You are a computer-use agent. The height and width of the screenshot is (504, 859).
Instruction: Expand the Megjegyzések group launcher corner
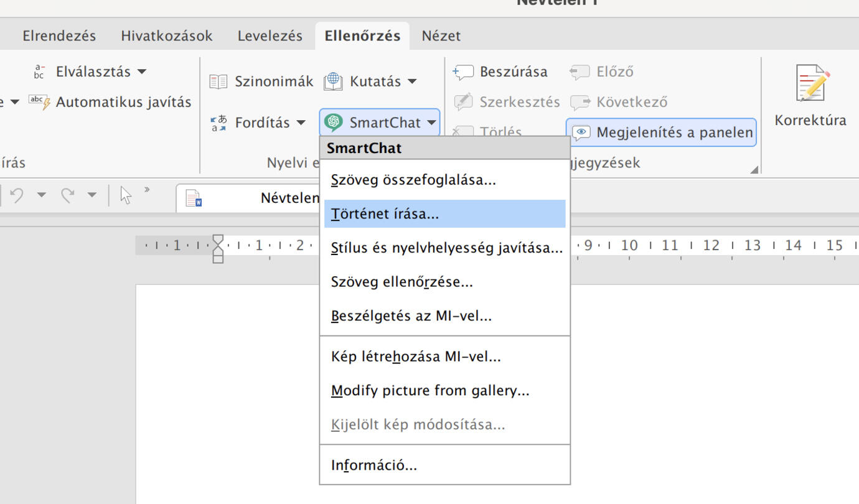click(x=754, y=169)
